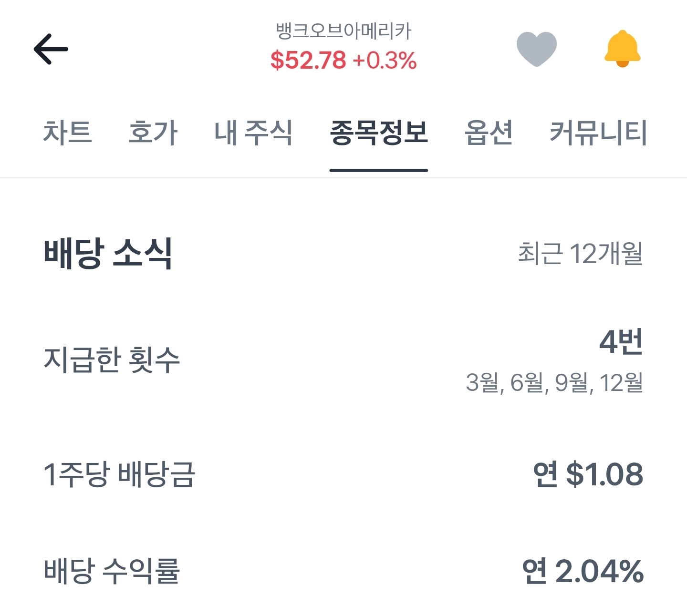
Task: Click the 연 $1.08 dividend value
Action: pos(588,474)
